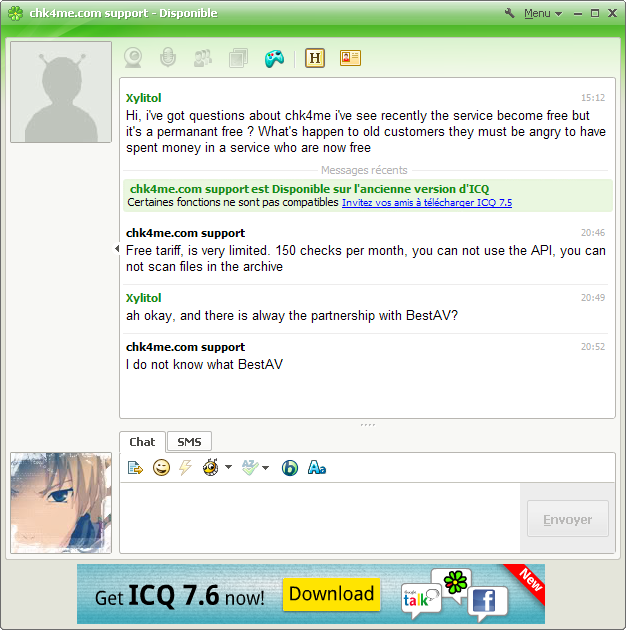Click the yellow Download banner button
Image resolution: width=626 pixels, height=630 pixels.
point(331,594)
